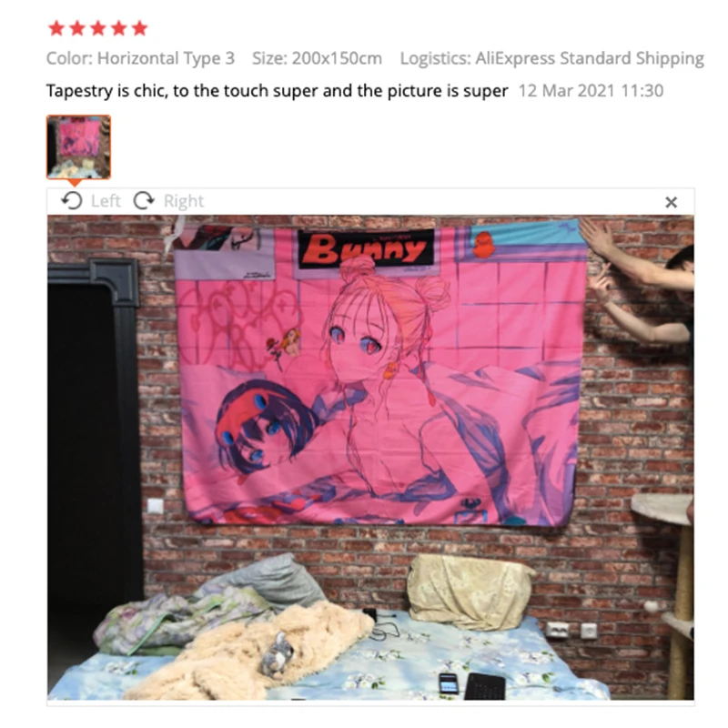Click the enlarged tapestry photo
The width and height of the screenshot is (728, 728).
(x=370, y=458)
